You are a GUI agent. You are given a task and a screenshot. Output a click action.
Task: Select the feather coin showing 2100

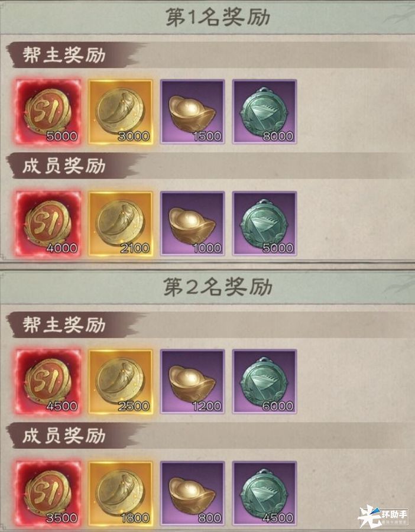pos(121,223)
